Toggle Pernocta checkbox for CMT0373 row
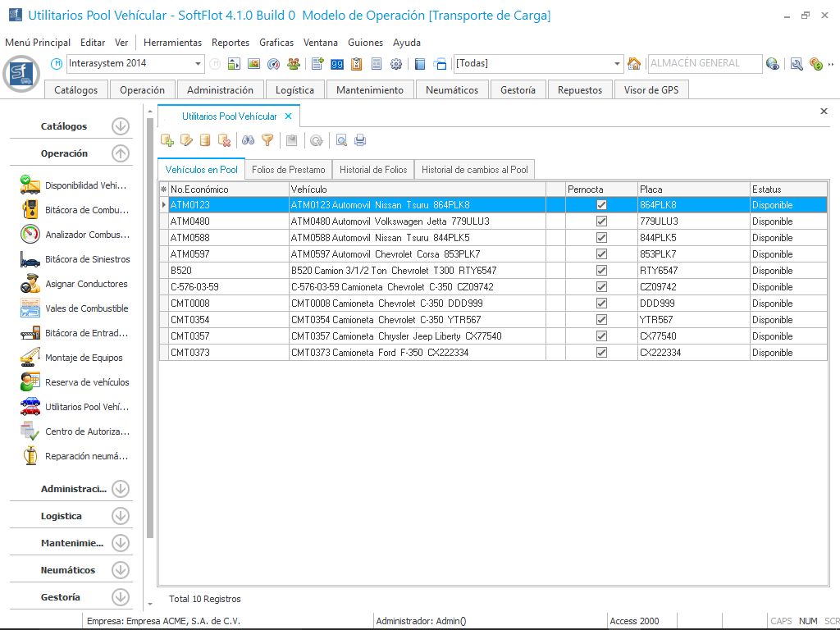 pyautogui.click(x=601, y=353)
